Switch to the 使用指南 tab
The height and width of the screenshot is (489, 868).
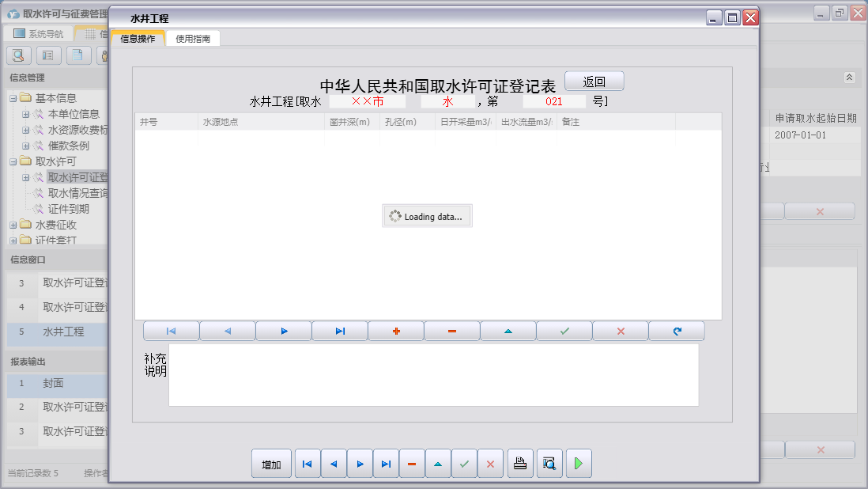[193, 39]
